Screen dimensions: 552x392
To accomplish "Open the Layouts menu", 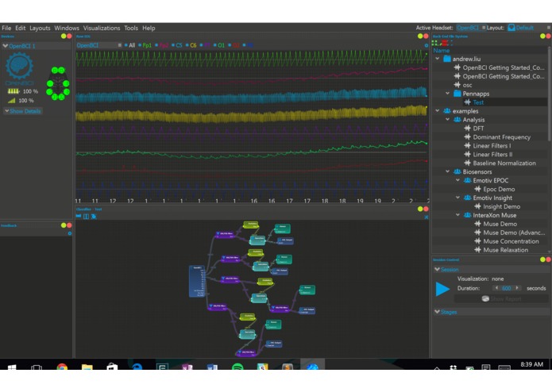I will (x=40, y=28).
